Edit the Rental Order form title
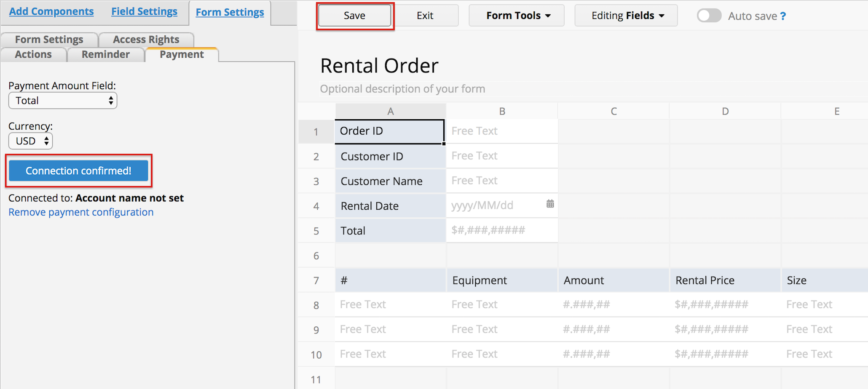This screenshot has width=868, height=389. point(379,66)
